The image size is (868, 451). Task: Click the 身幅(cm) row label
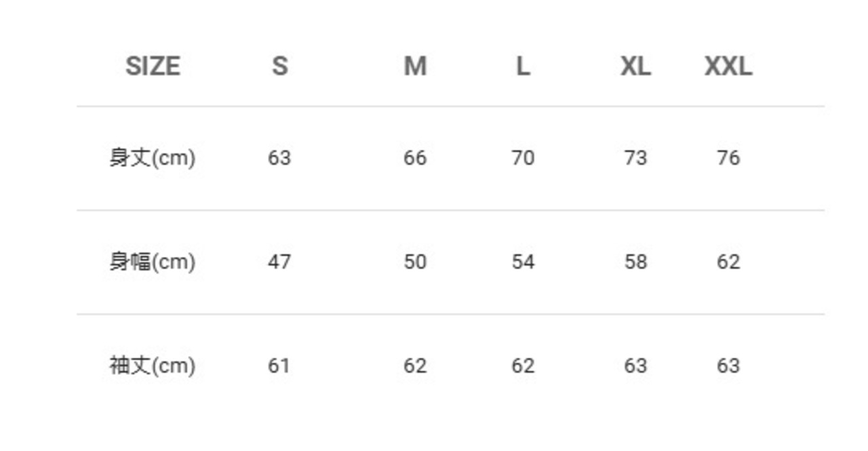[153, 262]
